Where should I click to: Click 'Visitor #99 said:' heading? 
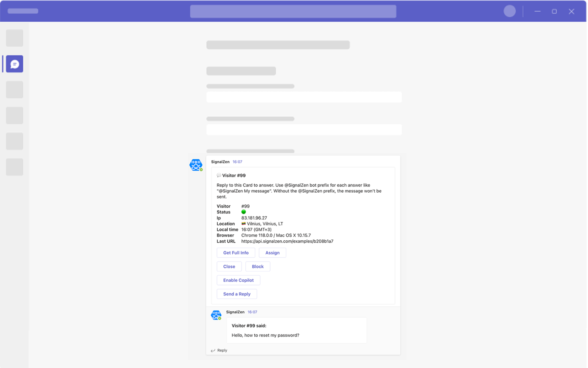tap(249, 326)
